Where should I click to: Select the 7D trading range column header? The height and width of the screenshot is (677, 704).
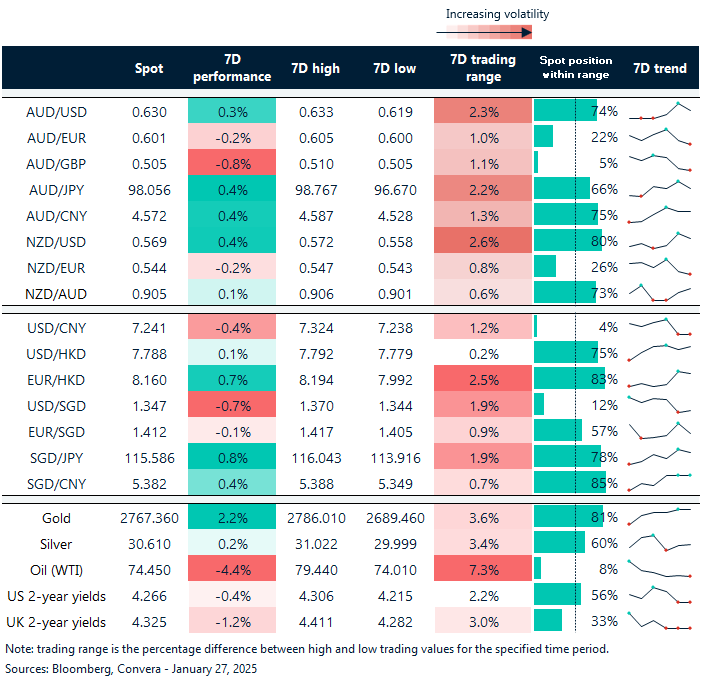coord(483,68)
